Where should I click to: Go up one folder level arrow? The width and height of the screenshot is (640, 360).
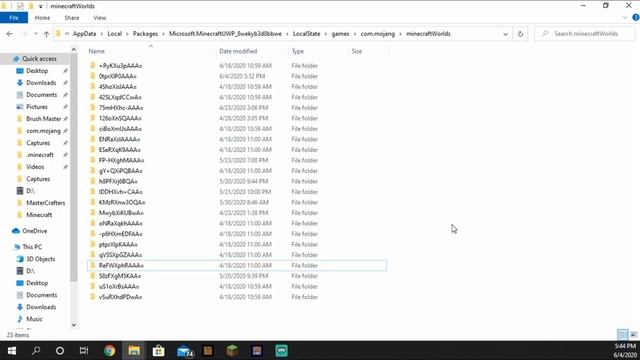tap(47, 34)
